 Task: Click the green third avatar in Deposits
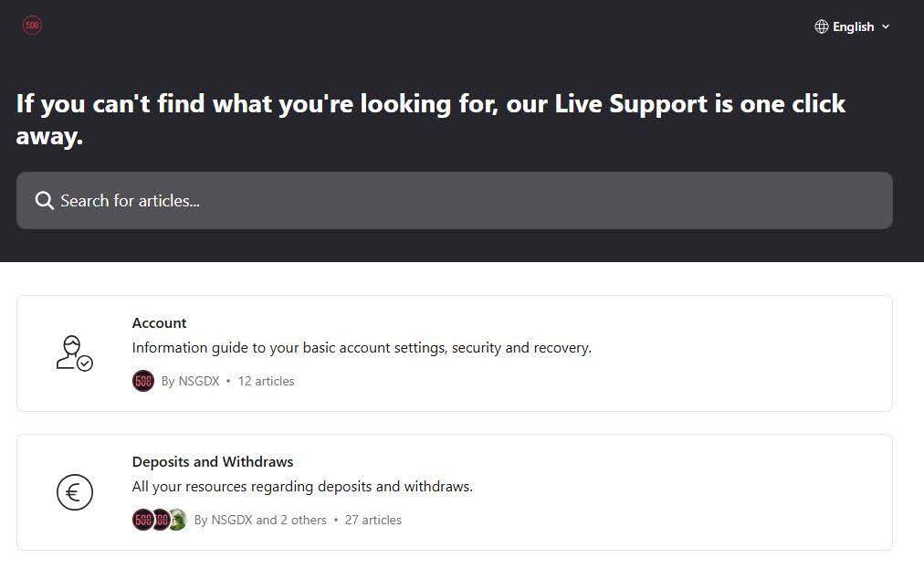[177, 520]
